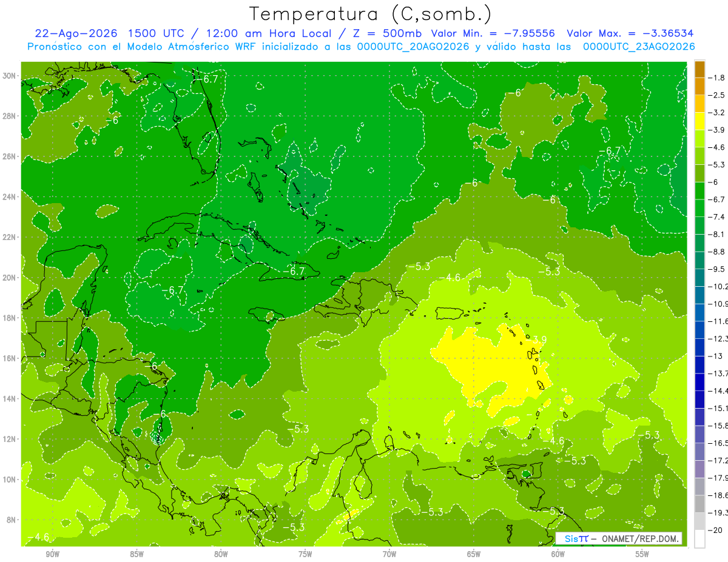728x562 pixels.
Task: Click "Valor Max. = -3.36534" text
Action: (x=630, y=33)
